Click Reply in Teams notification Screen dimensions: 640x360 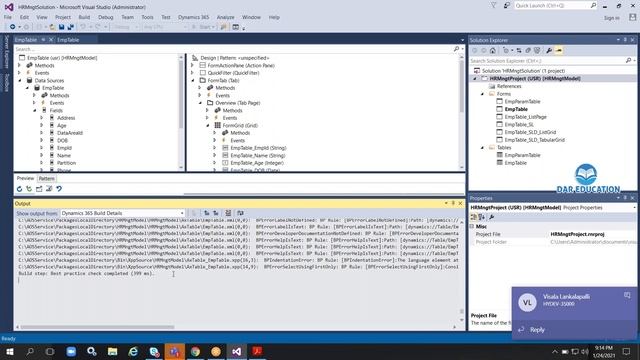(537, 330)
